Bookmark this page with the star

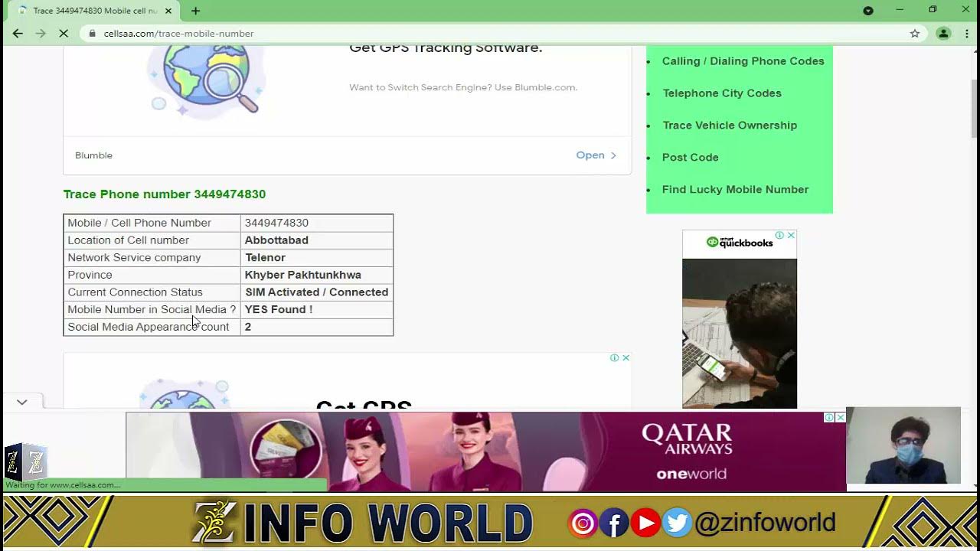915,34
